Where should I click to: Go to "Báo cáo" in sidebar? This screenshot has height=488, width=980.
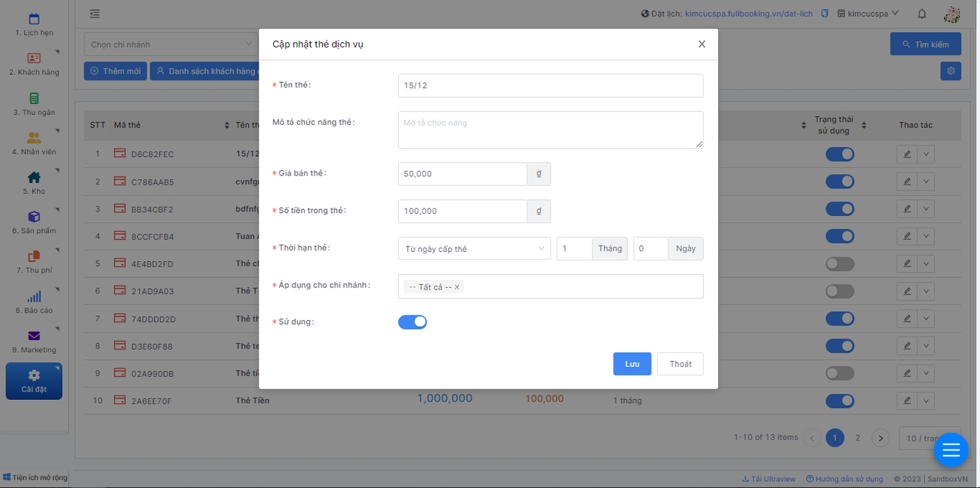34,302
